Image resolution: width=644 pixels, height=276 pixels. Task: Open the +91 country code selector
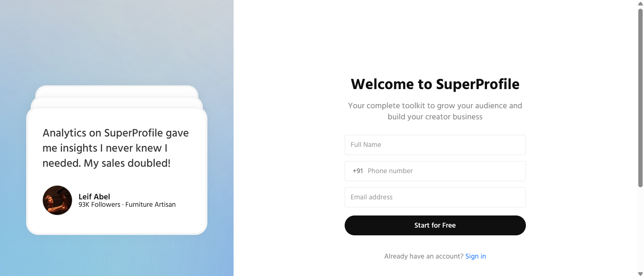(358, 171)
